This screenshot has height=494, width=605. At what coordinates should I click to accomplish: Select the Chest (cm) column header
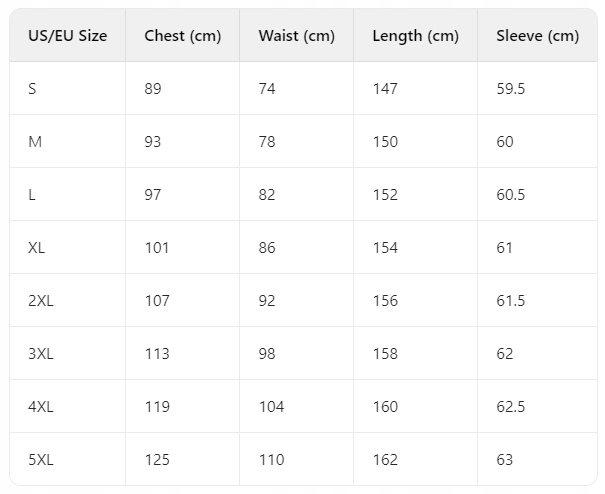pos(182,36)
